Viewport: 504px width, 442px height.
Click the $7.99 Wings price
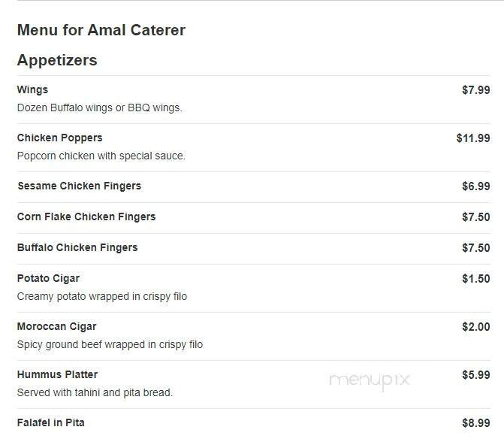[475, 90]
